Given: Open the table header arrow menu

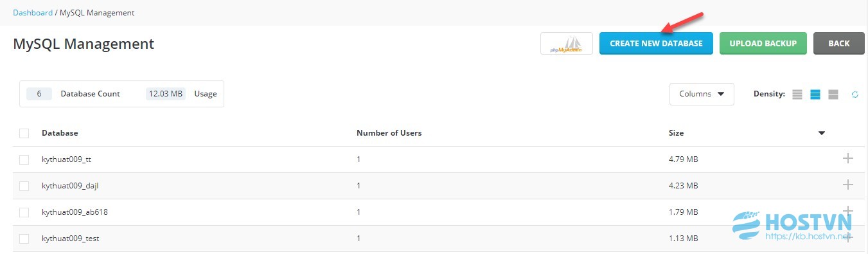Looking at the screenshot, I should coord(822,133).
